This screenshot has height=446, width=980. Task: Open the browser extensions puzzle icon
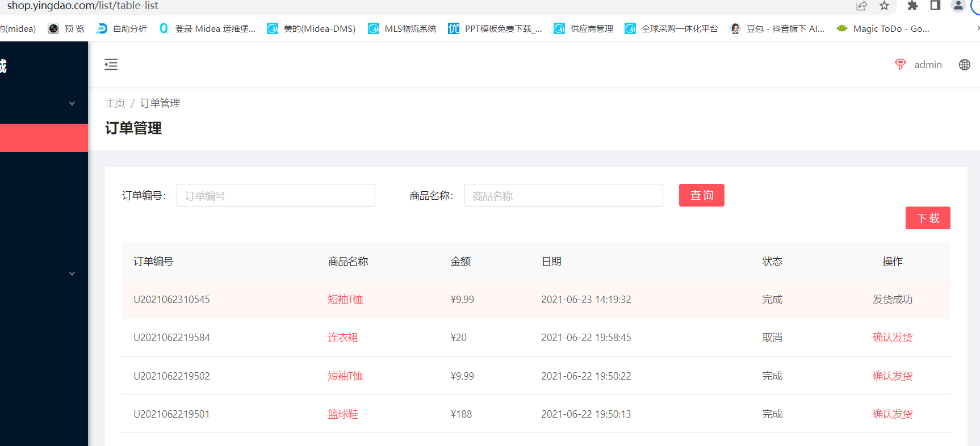click(x=912, y=6)
